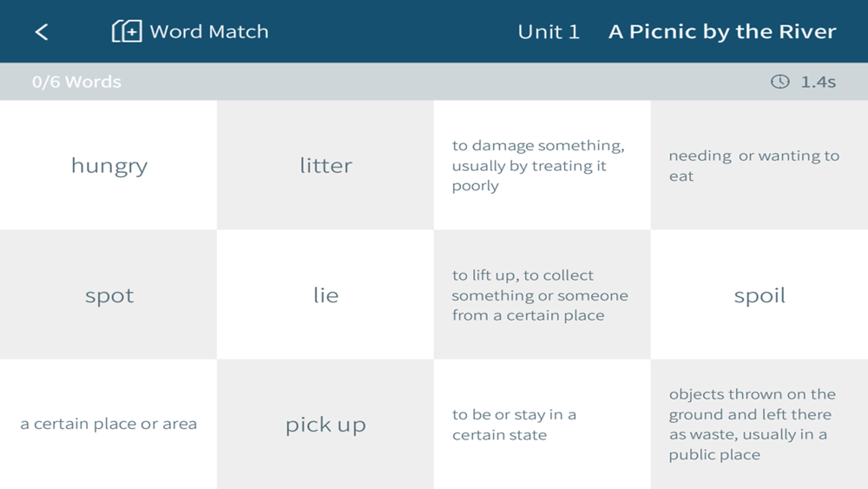Choose the "spot" word tile
This screenshot has height=489, width=868.
coord(108,294)
